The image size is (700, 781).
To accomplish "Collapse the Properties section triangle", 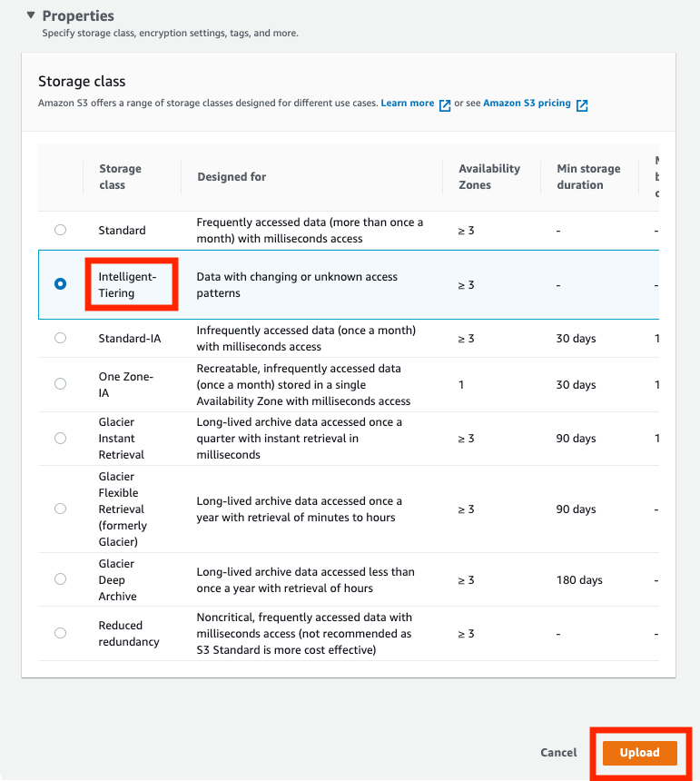I will pyautogui.click(x=31, y=15).
